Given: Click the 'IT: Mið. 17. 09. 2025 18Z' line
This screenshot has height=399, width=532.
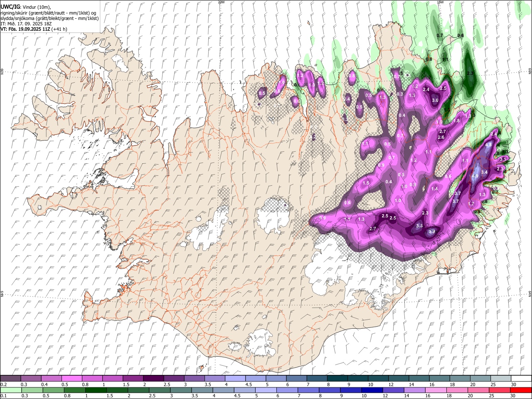Looking at the screenshot, I should tap(26, 24).
